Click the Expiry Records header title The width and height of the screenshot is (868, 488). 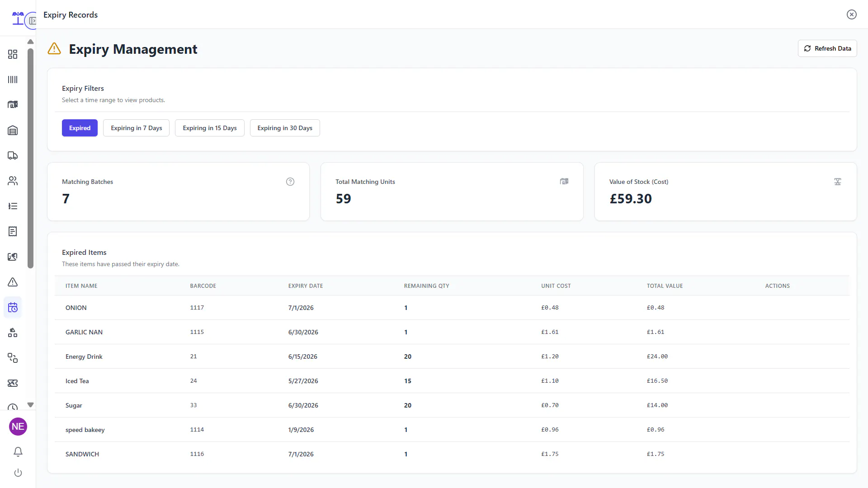point(71,15)
